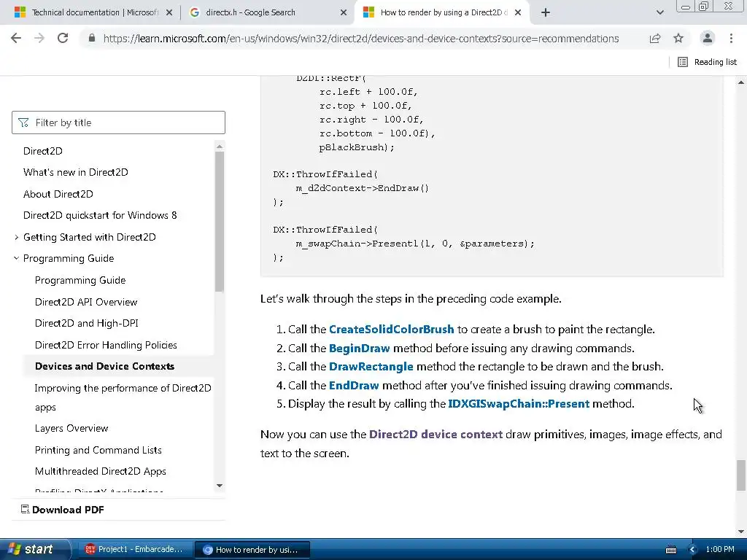Collapse the Programming Guide section chevron

[16, 258]
